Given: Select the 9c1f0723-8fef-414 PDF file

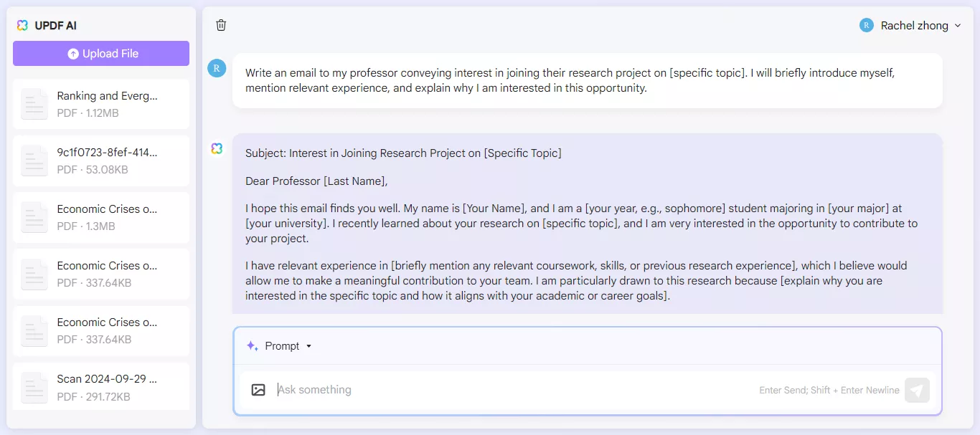Looking at the screenshot, I should [100, 161].
